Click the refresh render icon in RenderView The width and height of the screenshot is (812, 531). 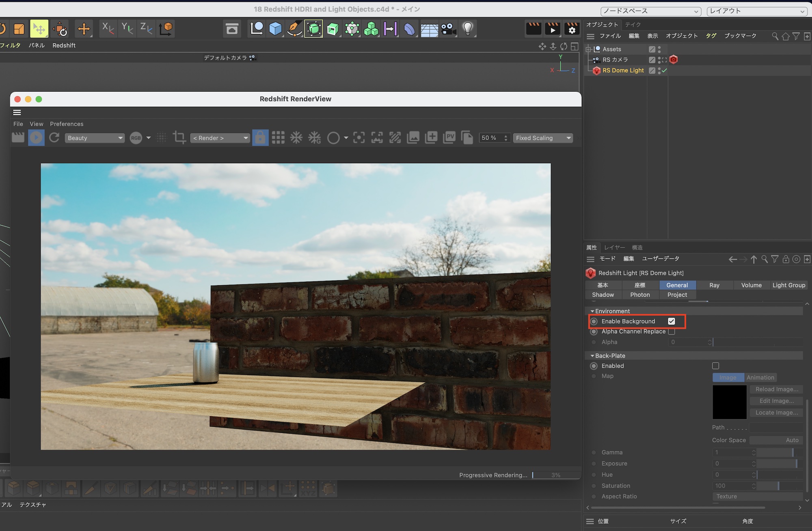click(54, 138)
